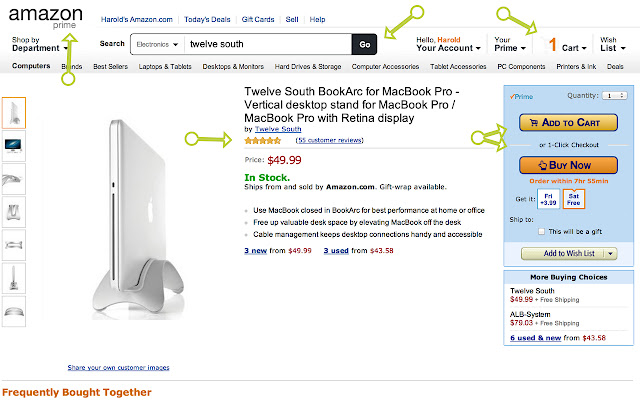Click the orange Buy Now button

point(560,165)
